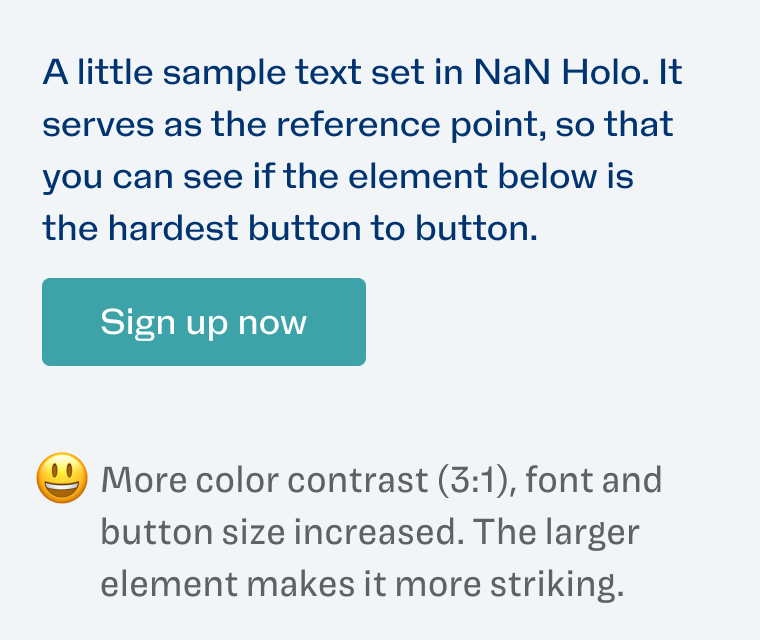Click the smiling face emoji
The height and width of the screenshot is (640, 760).
coord(63,478)
